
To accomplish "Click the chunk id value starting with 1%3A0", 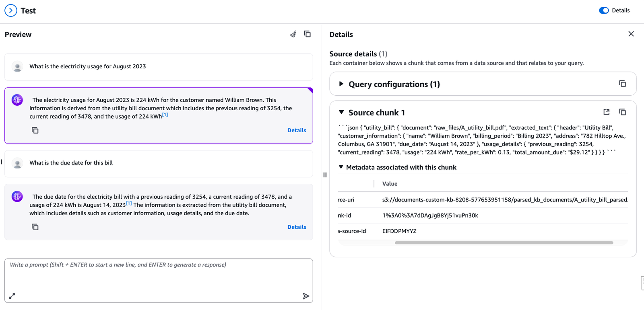I will coord(430,216).
